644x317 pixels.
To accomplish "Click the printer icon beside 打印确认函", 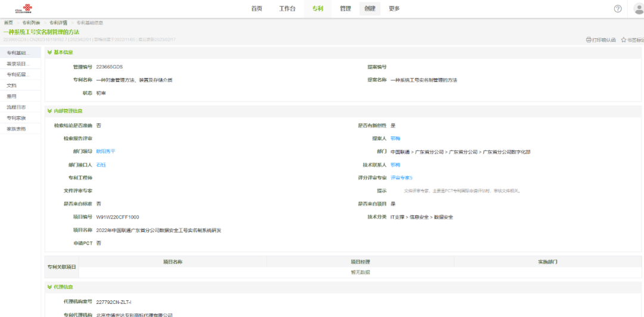I will [x=588, y=40].
